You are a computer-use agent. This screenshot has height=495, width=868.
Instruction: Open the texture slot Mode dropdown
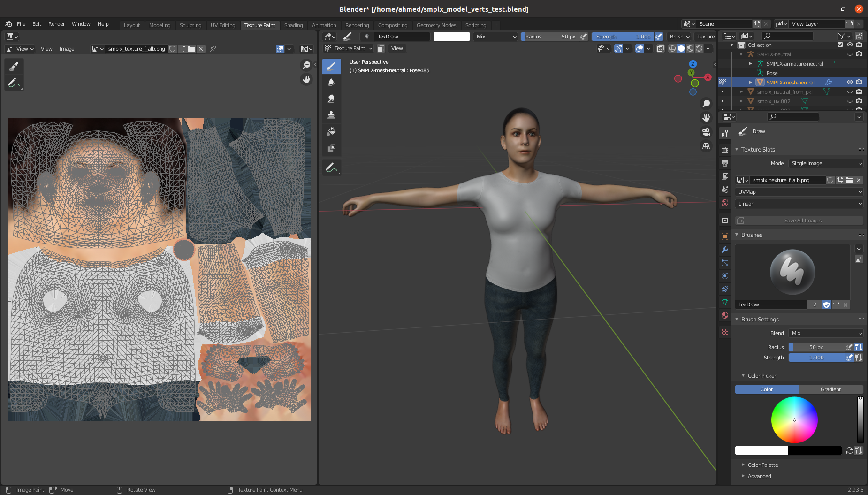click(826, 163)
